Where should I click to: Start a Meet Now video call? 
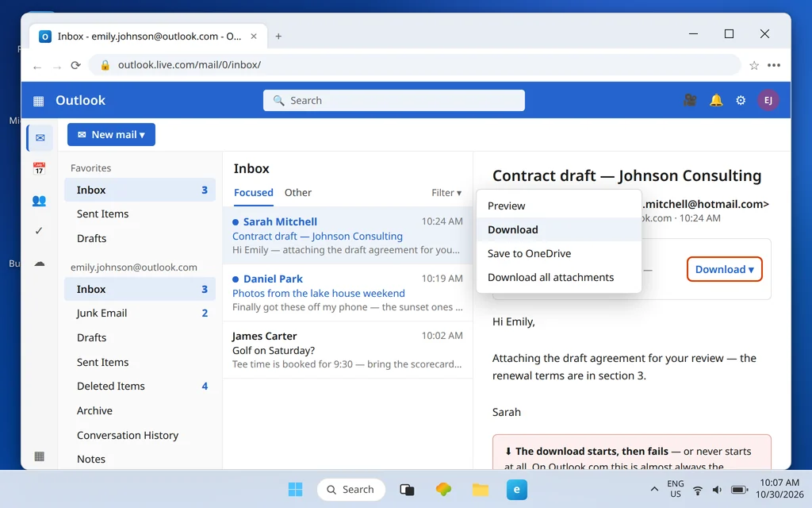tap(690, 100)
